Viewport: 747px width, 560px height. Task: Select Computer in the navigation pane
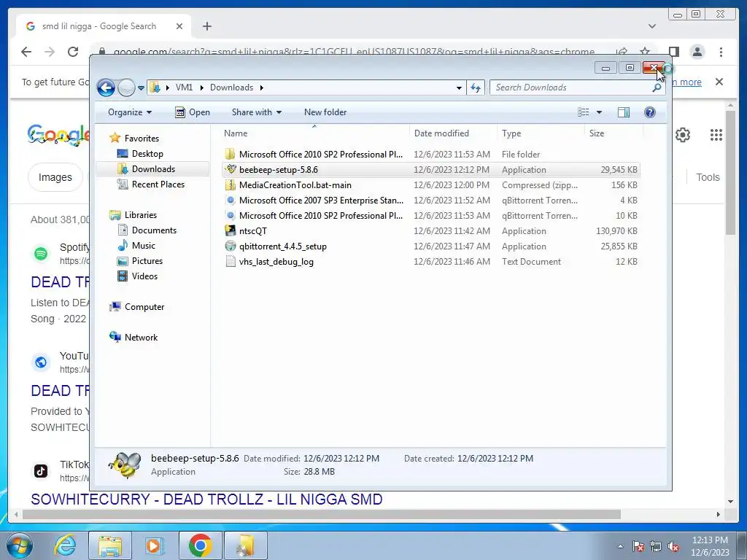[x=144, y=307]
